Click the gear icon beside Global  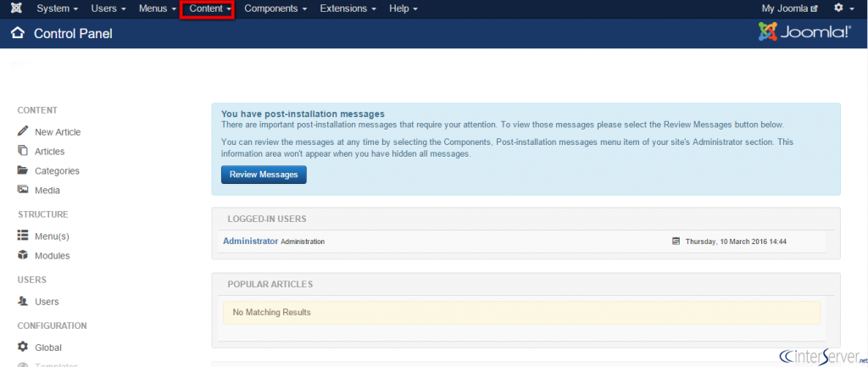(x=23, y=347)
